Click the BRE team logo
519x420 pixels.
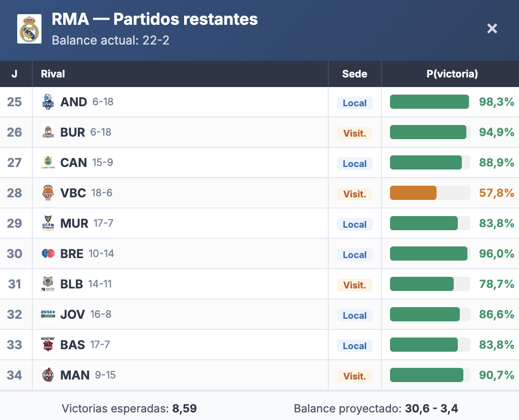[48, 254]
